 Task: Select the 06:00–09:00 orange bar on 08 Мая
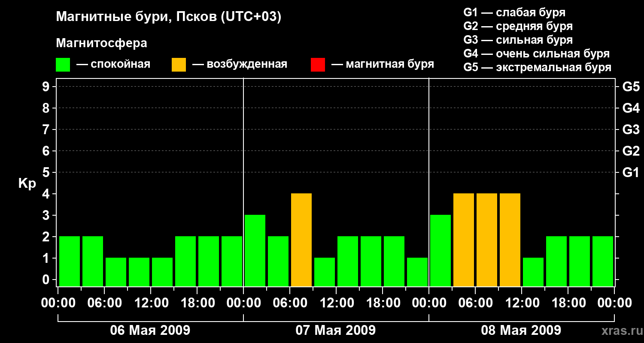pyautogui.click(x=487, y=240)
